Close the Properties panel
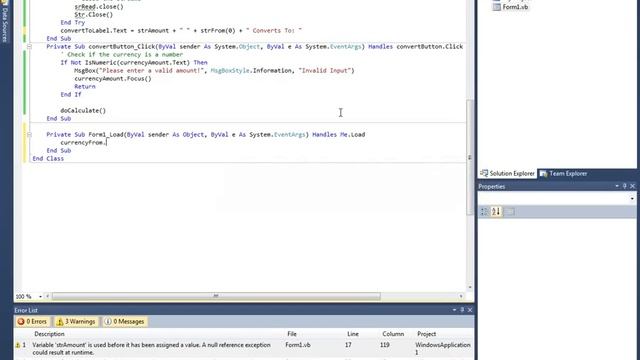The height and width of the screenshot is (360, 640). pyautogui.click(x=632, y=186)
